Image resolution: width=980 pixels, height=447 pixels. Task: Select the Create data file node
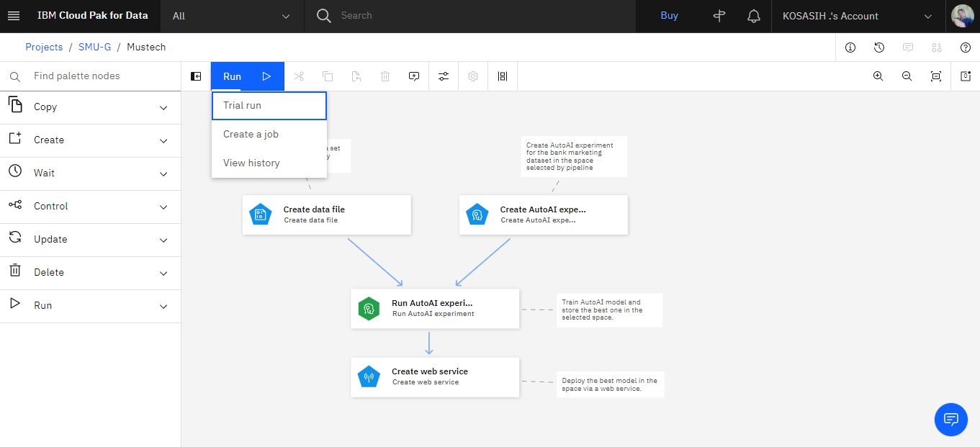(x=327, y=215)
